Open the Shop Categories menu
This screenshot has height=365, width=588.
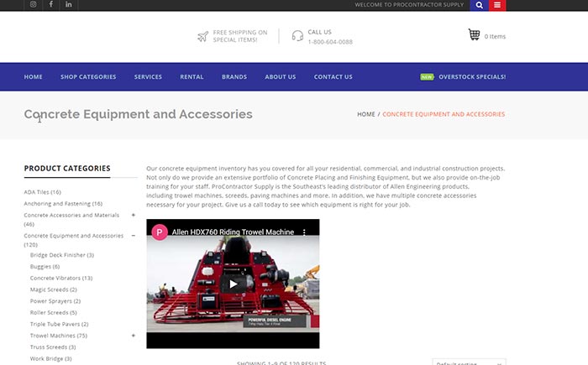coord(88,77)
